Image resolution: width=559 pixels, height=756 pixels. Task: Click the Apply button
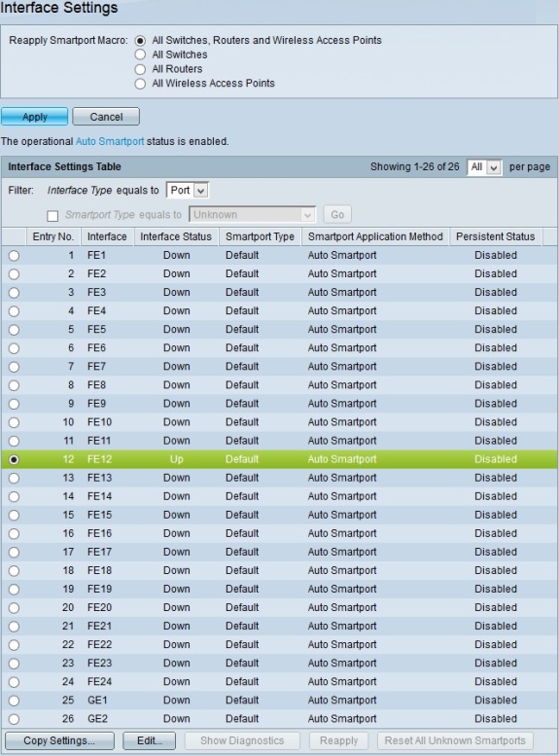(x=34, y=117)
